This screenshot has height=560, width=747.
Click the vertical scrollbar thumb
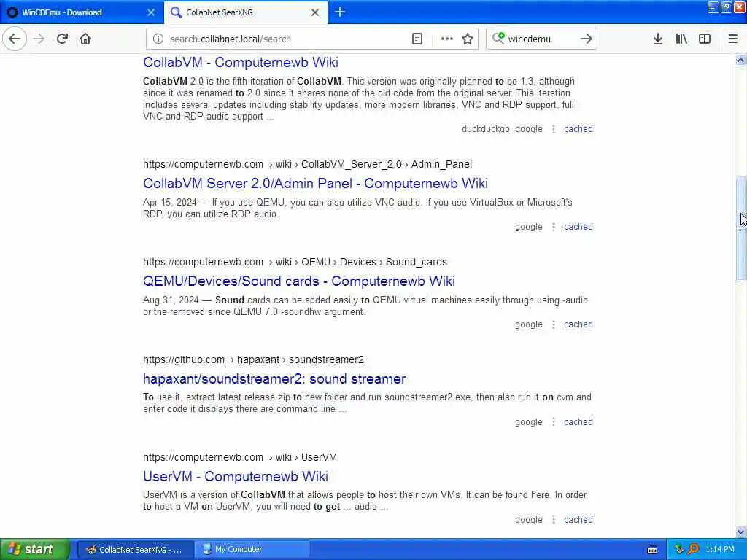(740, 229)
